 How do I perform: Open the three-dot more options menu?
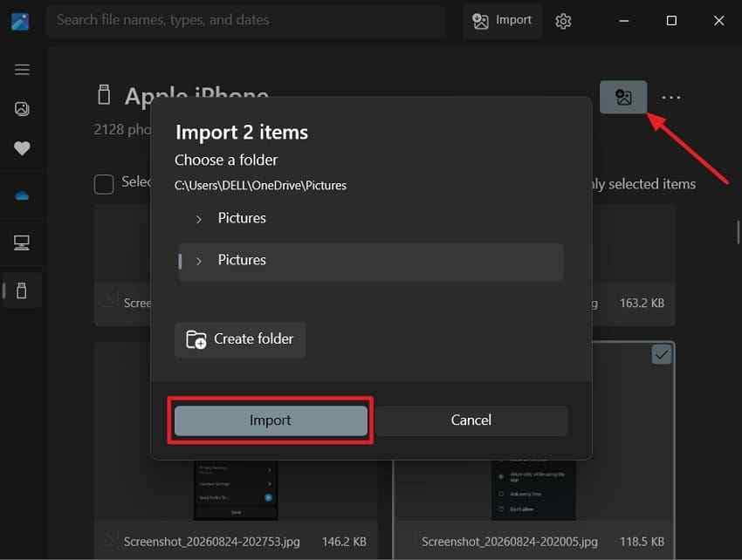click(x=671, y=98)
